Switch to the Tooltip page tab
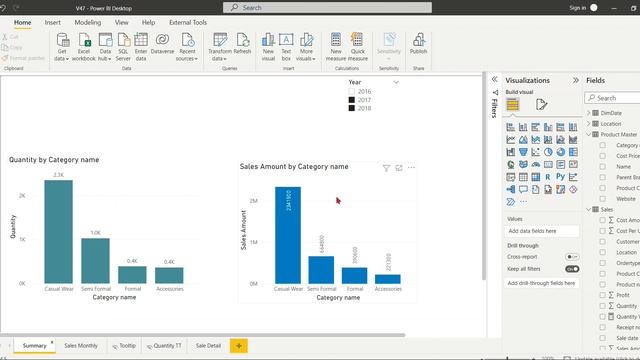The image size is (640, 360). (x=124, y=346)
